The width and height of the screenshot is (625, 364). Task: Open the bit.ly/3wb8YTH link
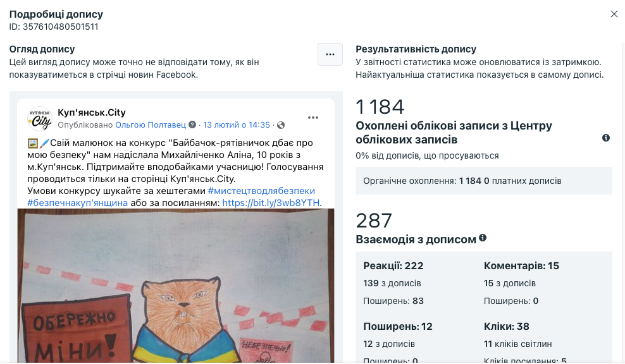271,203
